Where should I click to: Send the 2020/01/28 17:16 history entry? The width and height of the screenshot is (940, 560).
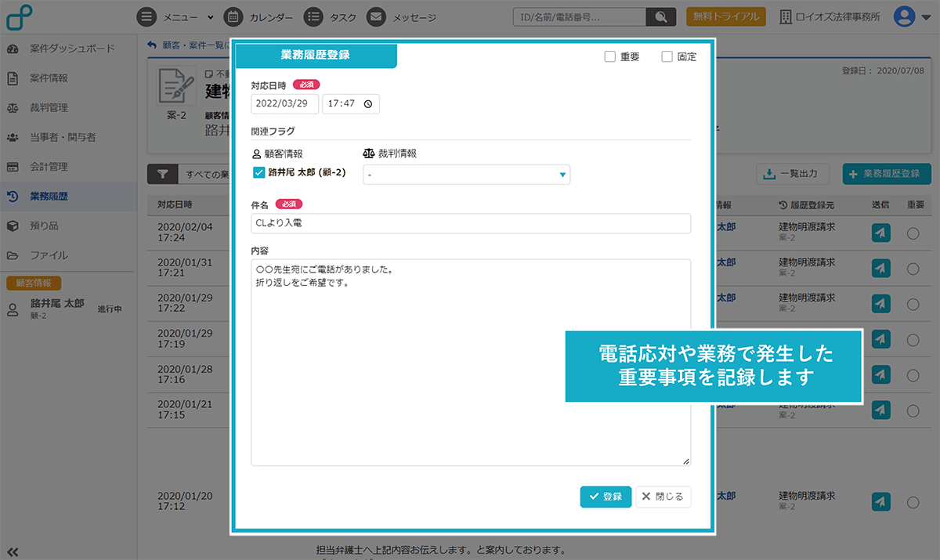pos(880,374)
